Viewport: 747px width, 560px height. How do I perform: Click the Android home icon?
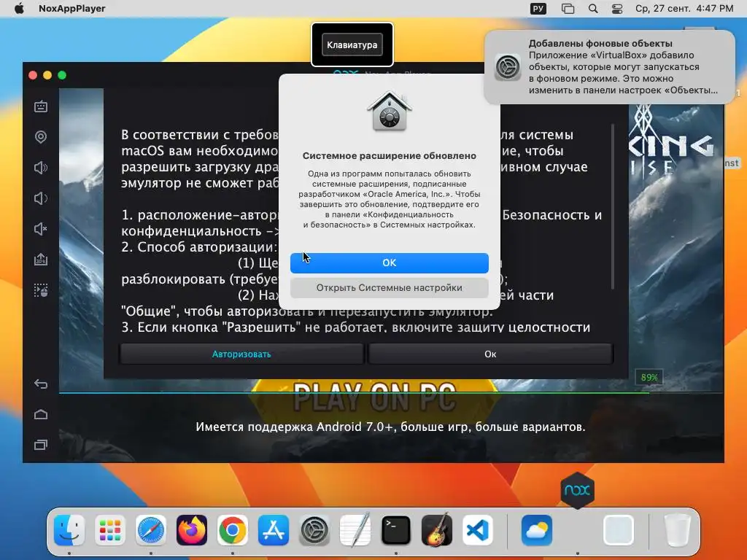pos(41,414)
